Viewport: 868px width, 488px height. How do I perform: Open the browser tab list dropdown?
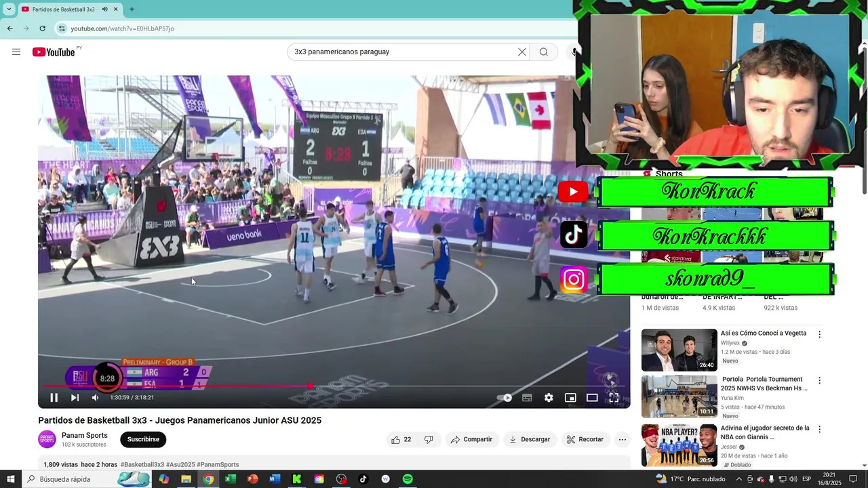click(9, 9)
